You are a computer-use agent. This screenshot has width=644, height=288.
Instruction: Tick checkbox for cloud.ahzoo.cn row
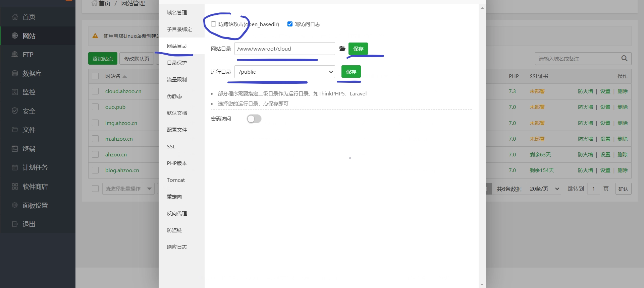95,91
